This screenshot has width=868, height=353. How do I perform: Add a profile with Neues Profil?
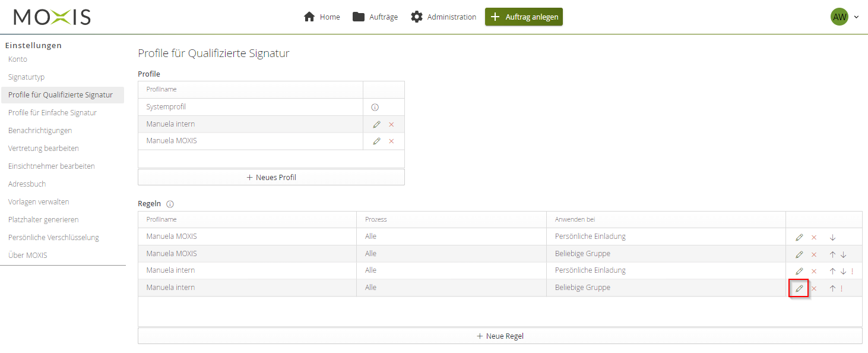click(x=271, y=177)
